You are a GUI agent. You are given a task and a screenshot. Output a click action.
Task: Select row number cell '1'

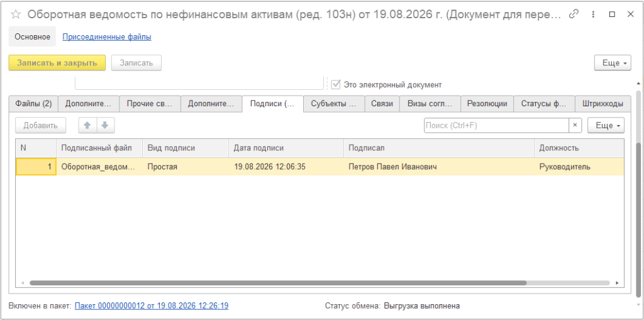(36, 167)
